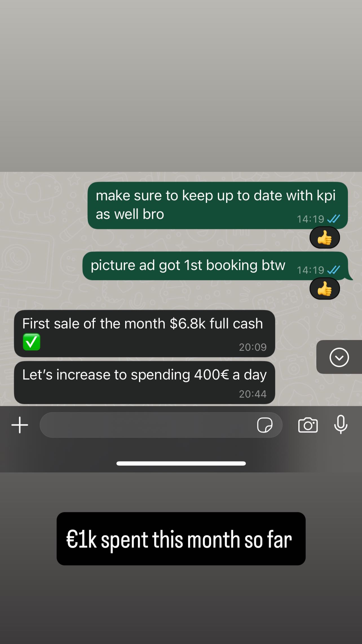
Task: Tap the microphone voice message icon
Action: coord(341,424)
